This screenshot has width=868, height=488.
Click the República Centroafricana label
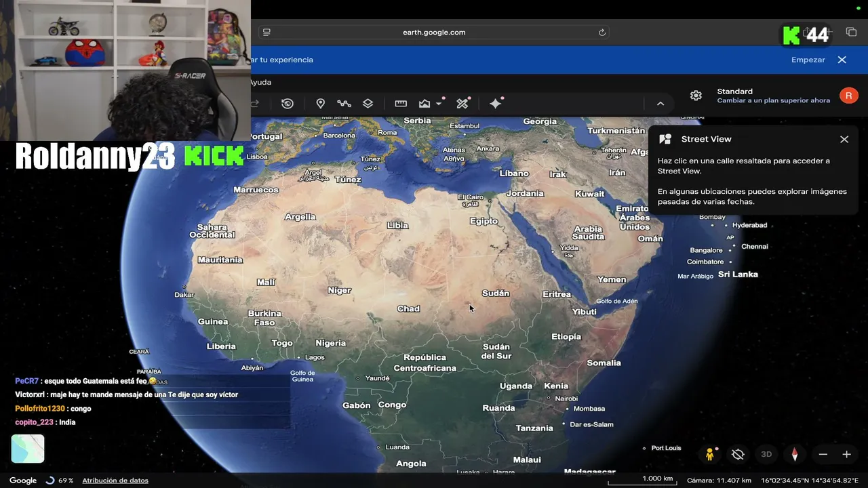[x=425, y=363]
